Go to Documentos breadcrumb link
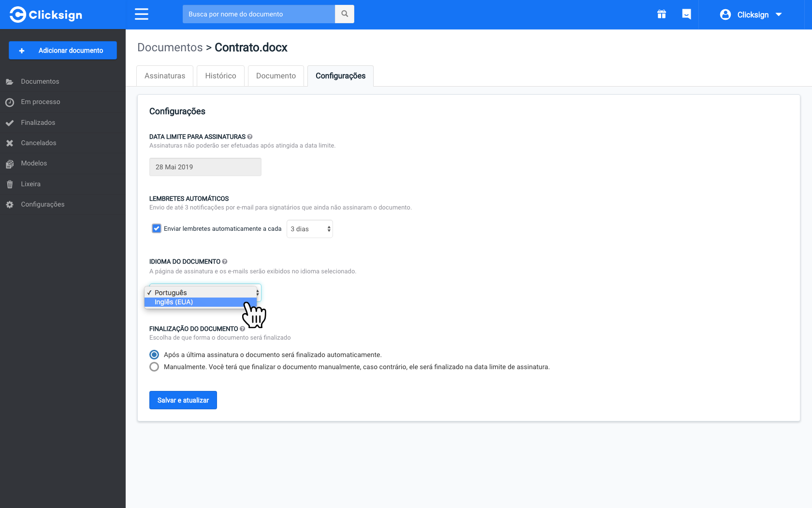The image size is (812, 508). click(170, 47)
